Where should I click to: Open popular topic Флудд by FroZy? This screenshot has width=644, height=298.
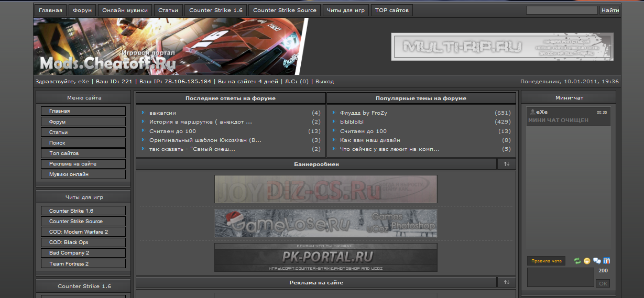(364, 113)
